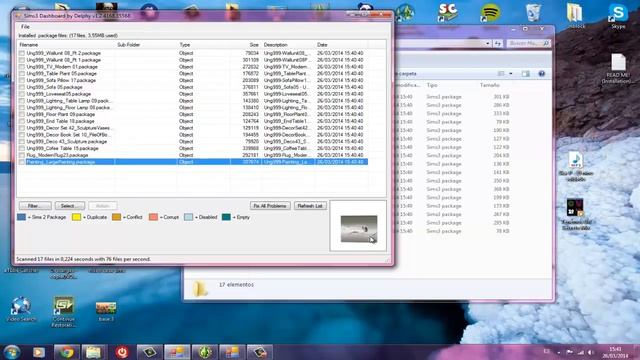
Task: Open media player icon in taskbar
Action: coord(39,352)
